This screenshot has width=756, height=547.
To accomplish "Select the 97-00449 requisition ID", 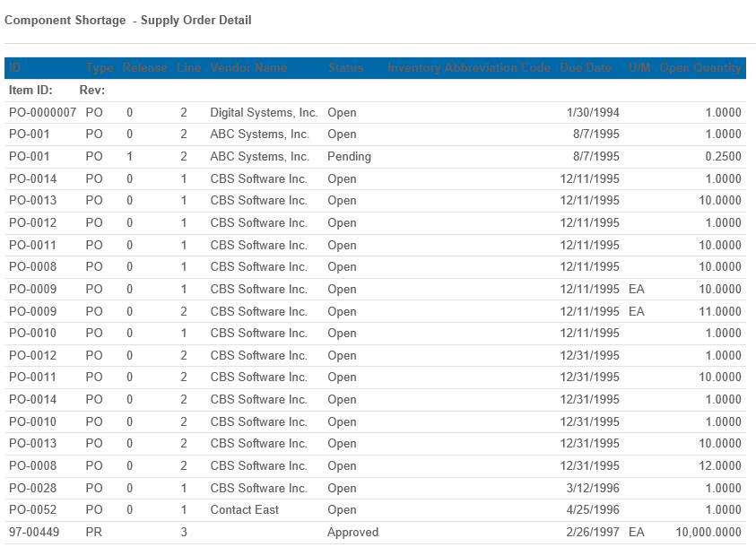I will click(x=33, y=533).
